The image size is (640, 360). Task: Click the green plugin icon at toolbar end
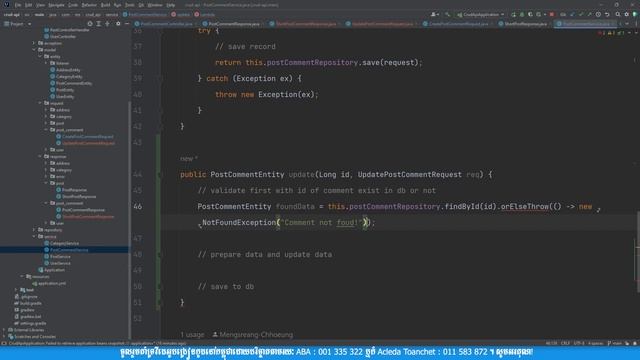point(635,15)
